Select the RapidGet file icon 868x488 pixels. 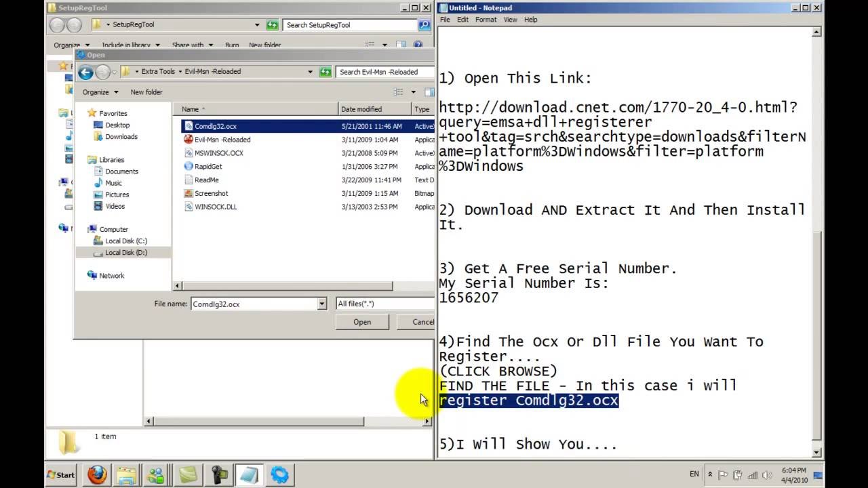click(x=189, y=166)
